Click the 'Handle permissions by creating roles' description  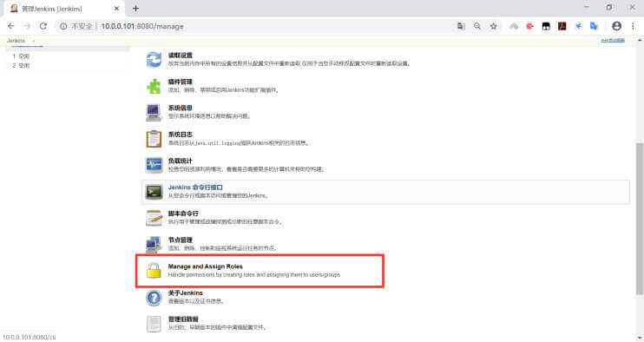point(253,275)
